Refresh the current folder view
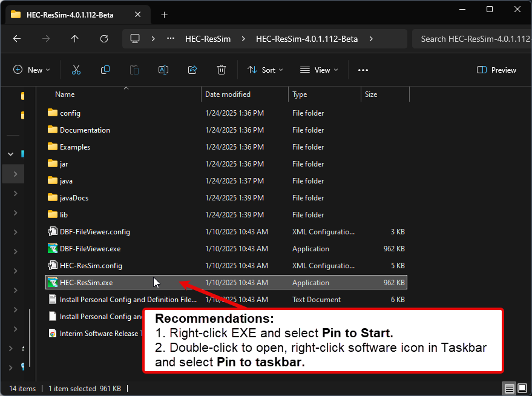Viewport: 532px width, 396px height. click(104, 39)
